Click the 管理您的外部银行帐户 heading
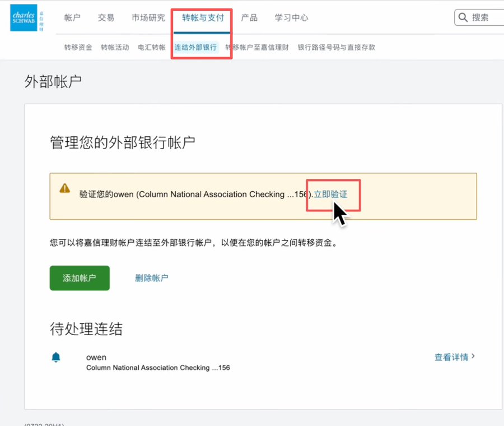The image size is (504, 426). click(x=123, y=142)
